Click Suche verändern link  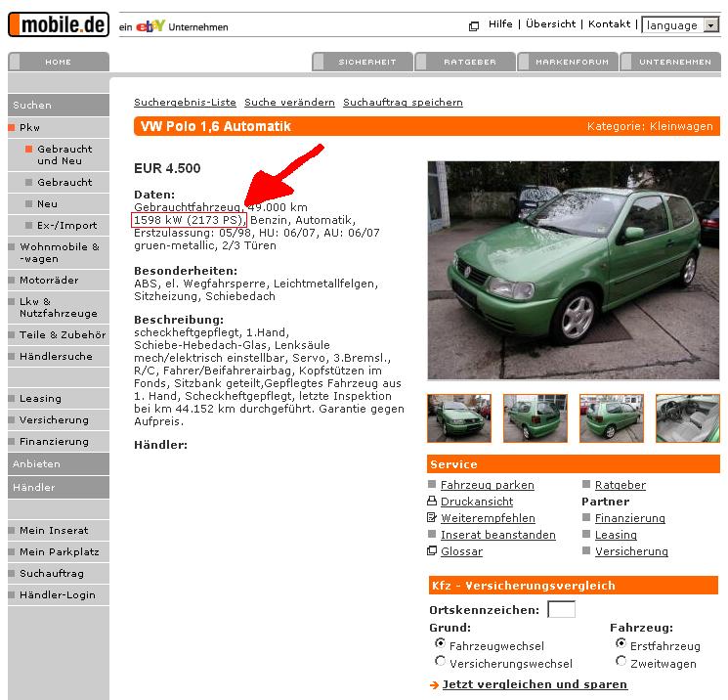[289, 103]
